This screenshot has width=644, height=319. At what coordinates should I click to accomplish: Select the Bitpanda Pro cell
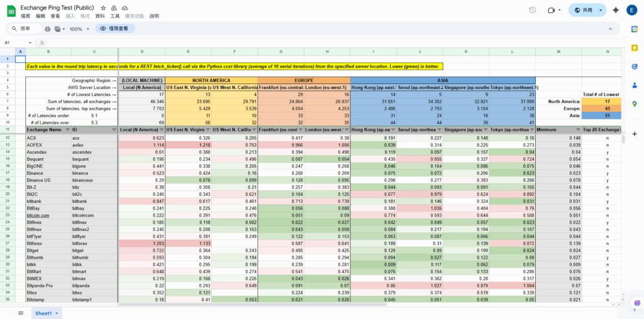48,286
